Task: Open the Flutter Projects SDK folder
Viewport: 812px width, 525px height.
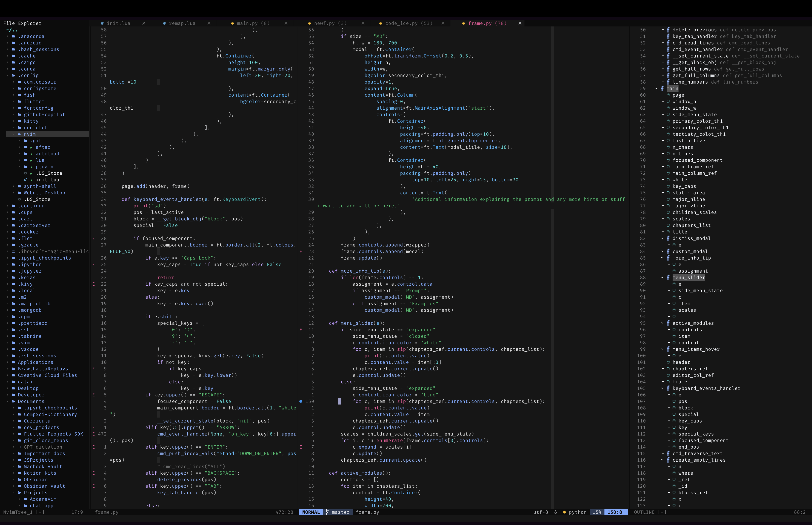Action: [54, 434]
